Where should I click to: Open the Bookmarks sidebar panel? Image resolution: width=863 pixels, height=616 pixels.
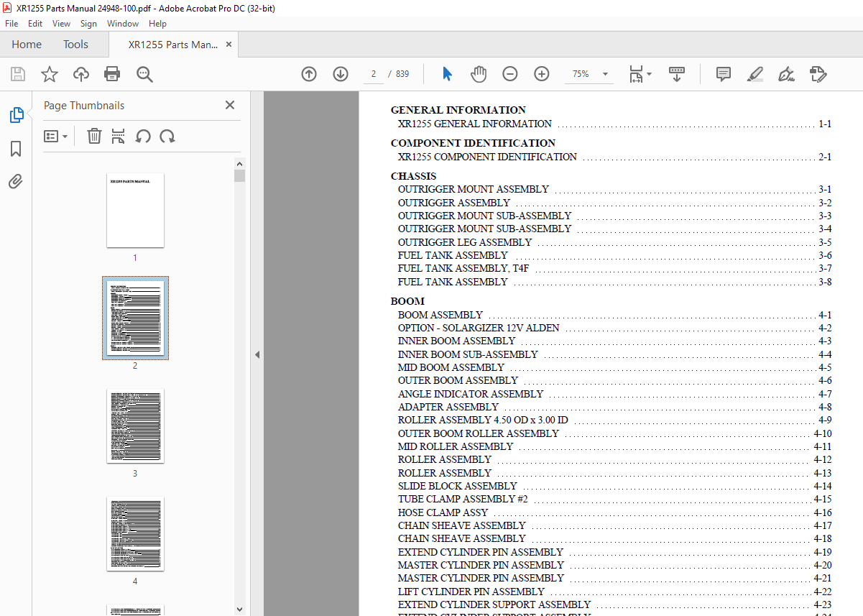tap(16, 149)
